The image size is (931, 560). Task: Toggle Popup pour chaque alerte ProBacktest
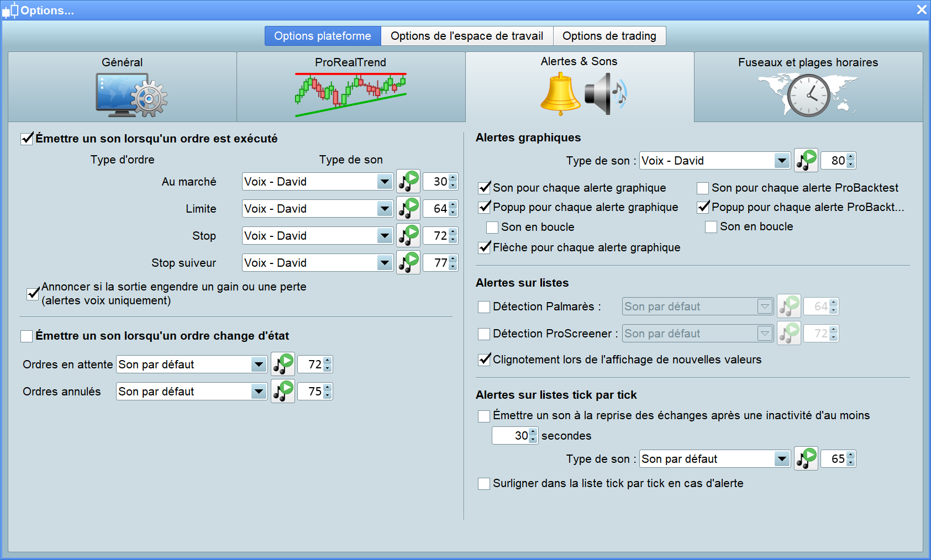coord(703,207)
